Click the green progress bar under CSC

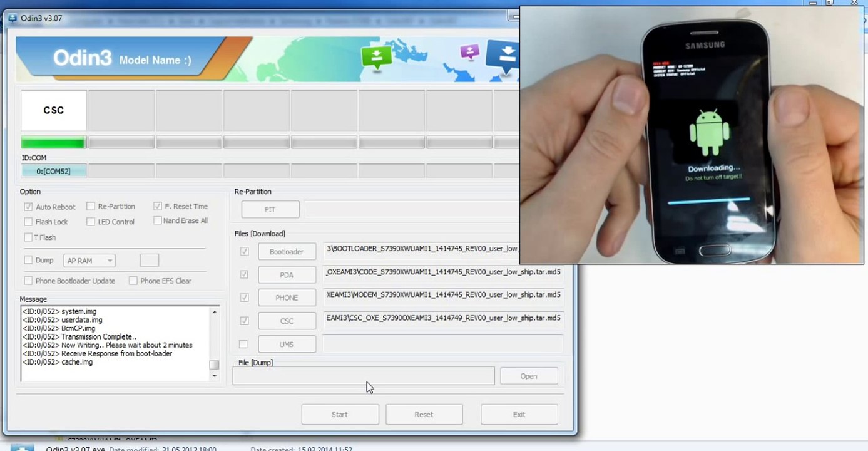tap(54, 142)
